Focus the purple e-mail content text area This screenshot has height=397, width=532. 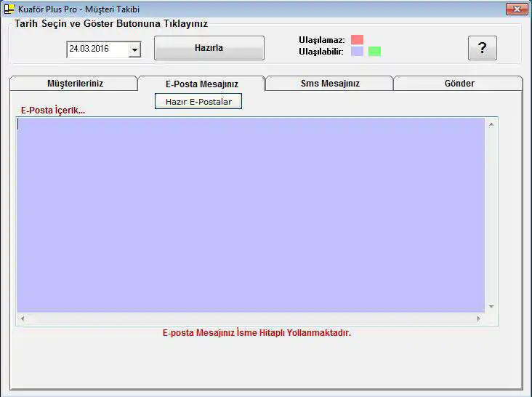click(250, 214)
